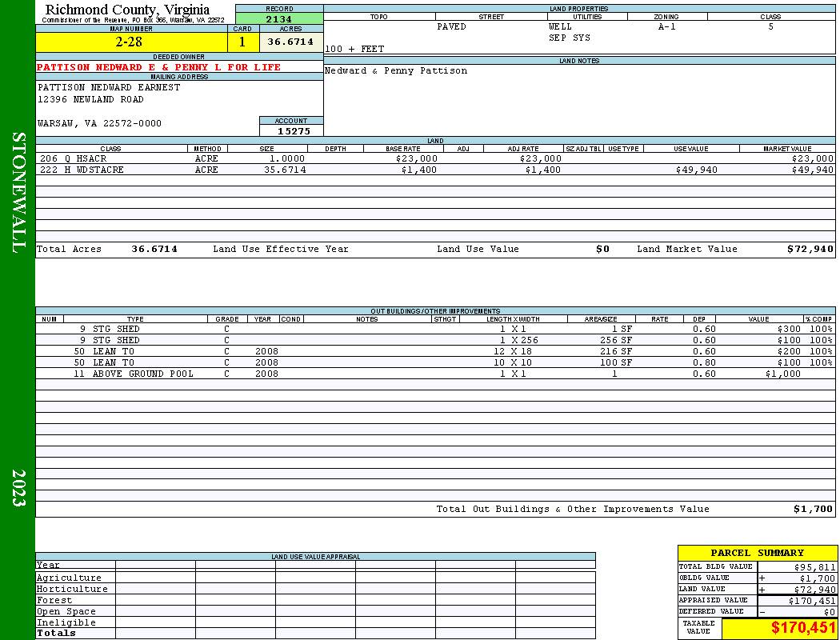
Task: Click the Horticulture row label
Action: tap(72, 589)
